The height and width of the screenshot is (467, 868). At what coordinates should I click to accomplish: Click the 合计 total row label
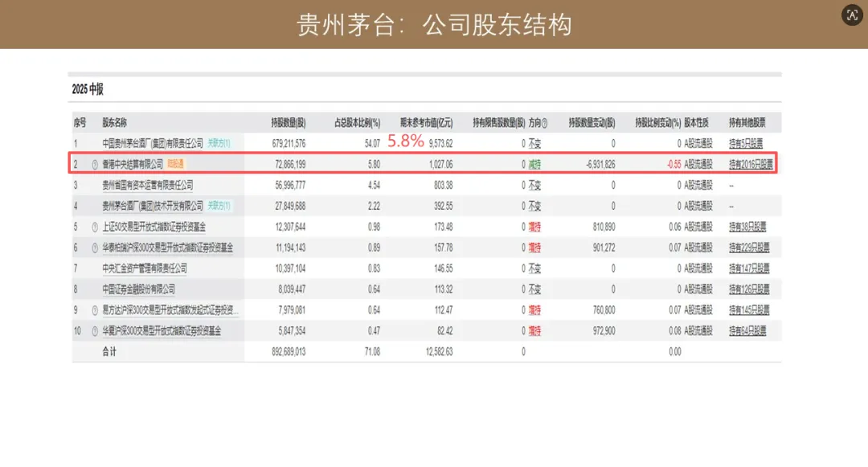pyautogui.click(x=109, y=352)
